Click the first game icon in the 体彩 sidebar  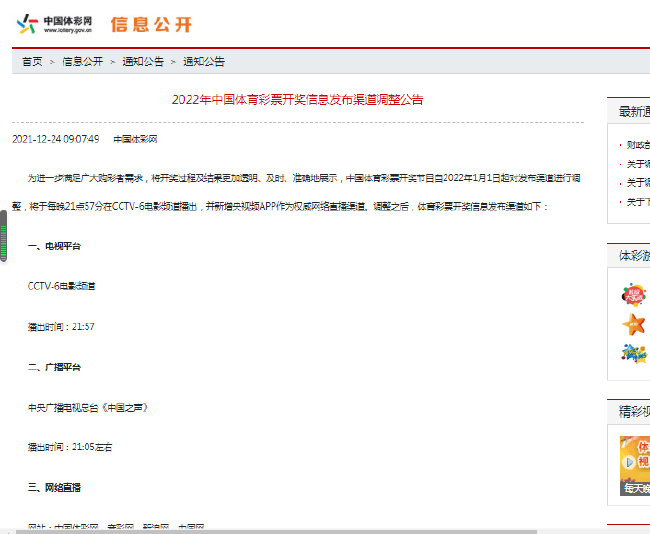633,294
